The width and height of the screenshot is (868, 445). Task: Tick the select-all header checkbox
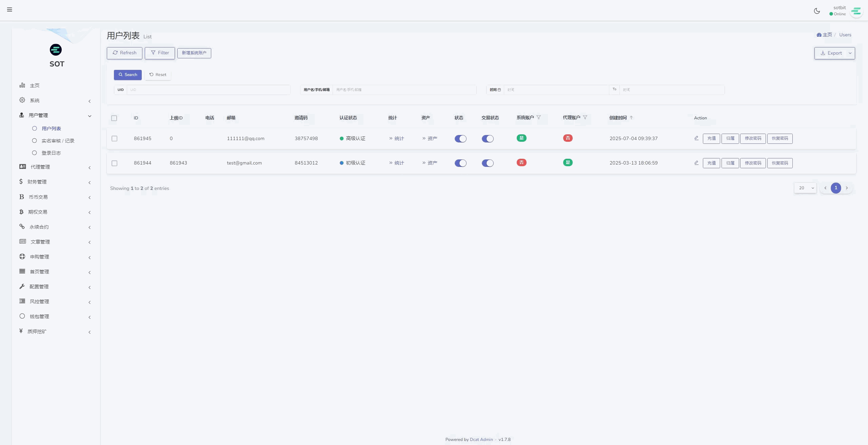pos(114,118)
